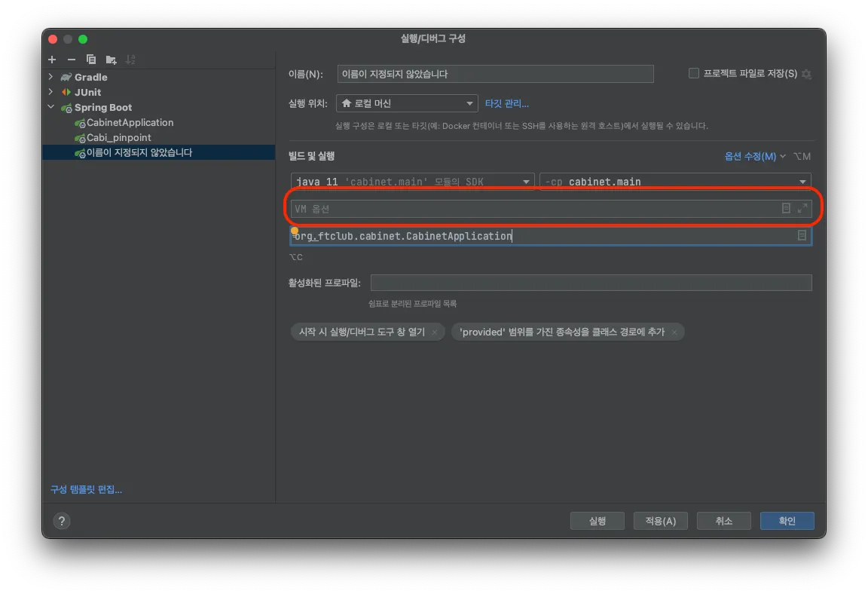
Task: Remove the 'provided' 범위 종속성 tag
Action: tap(674, 332)
